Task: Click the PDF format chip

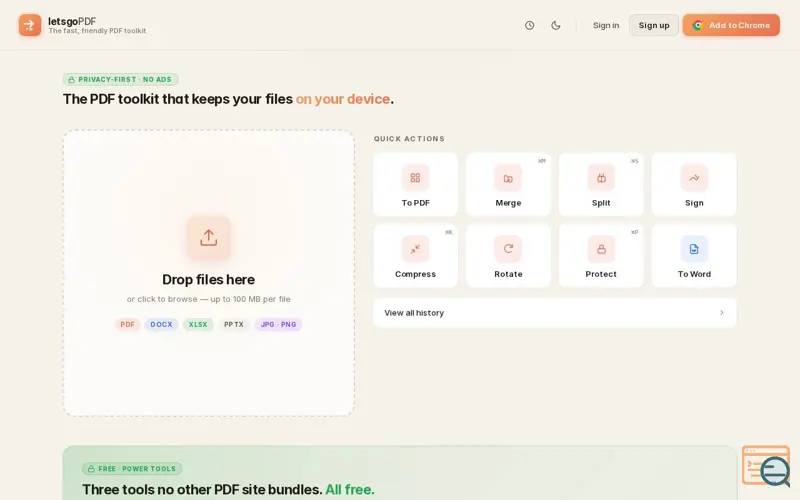Action: click(x=128, y=324)
